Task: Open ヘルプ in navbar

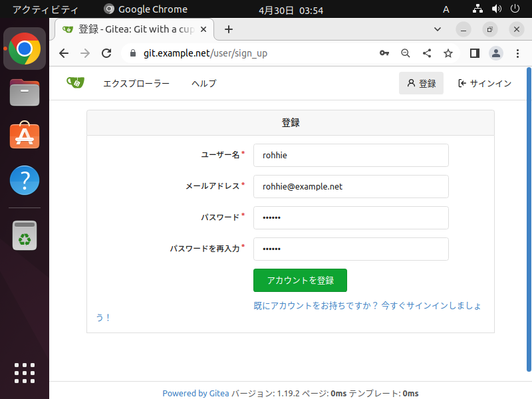Action: (204, 84)
